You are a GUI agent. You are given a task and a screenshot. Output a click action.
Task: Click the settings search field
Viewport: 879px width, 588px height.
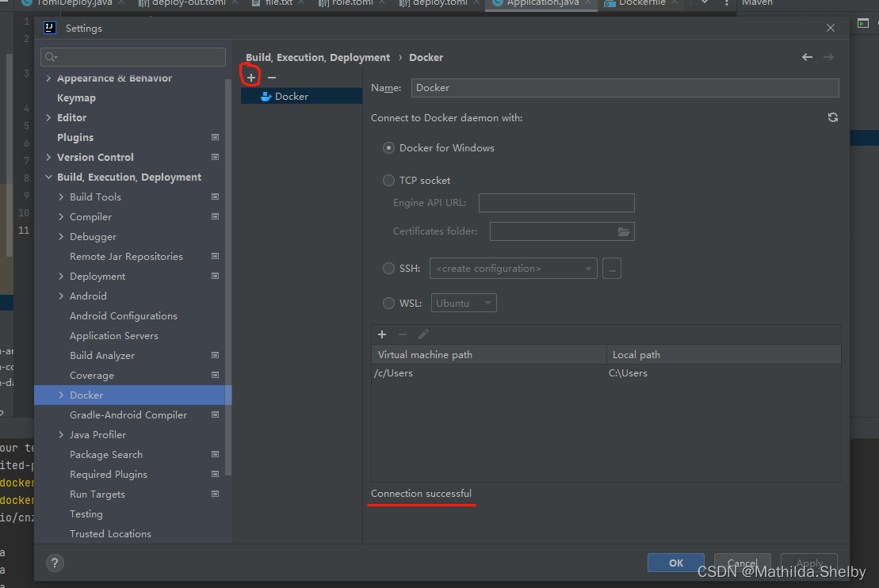click(133, 56)
